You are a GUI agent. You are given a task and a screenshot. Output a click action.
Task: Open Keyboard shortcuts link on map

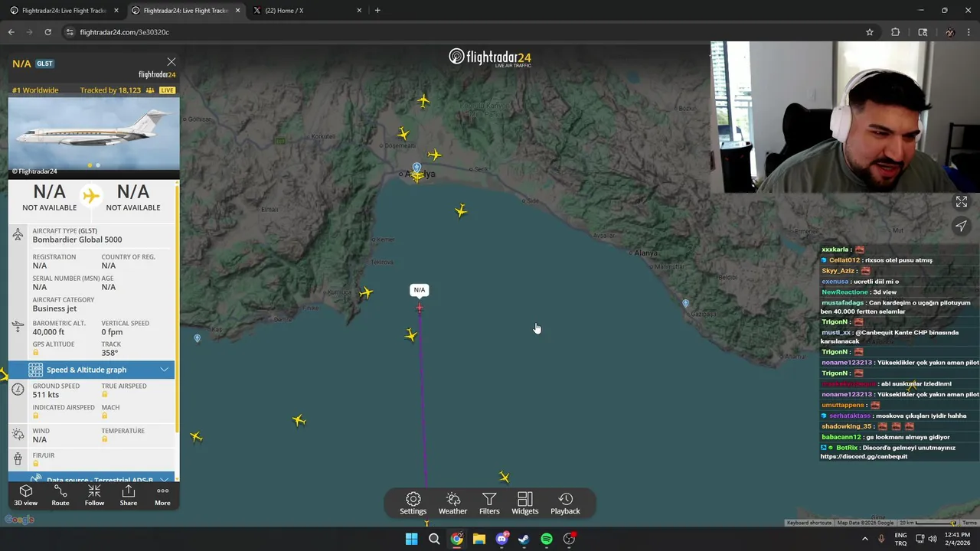tap(808, 523)
